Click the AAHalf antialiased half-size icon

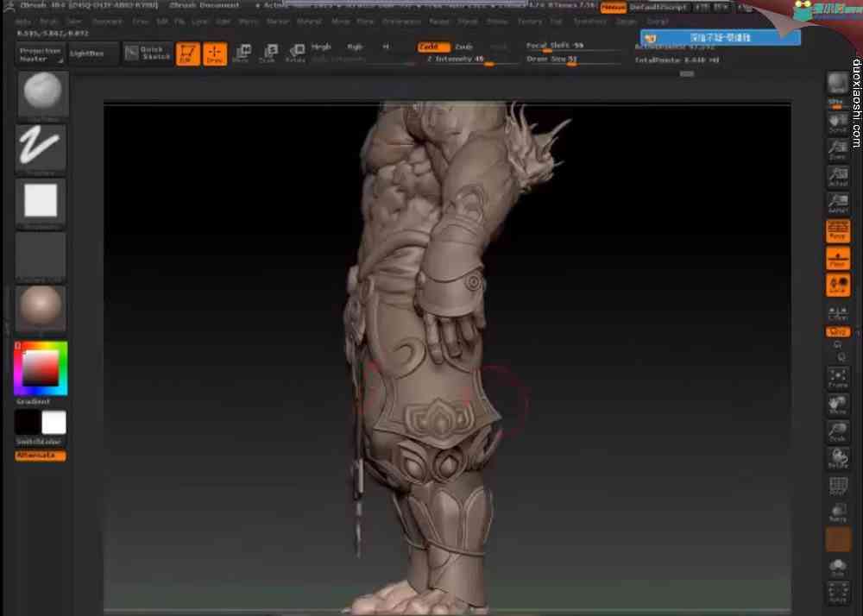[x=838, y=203]
